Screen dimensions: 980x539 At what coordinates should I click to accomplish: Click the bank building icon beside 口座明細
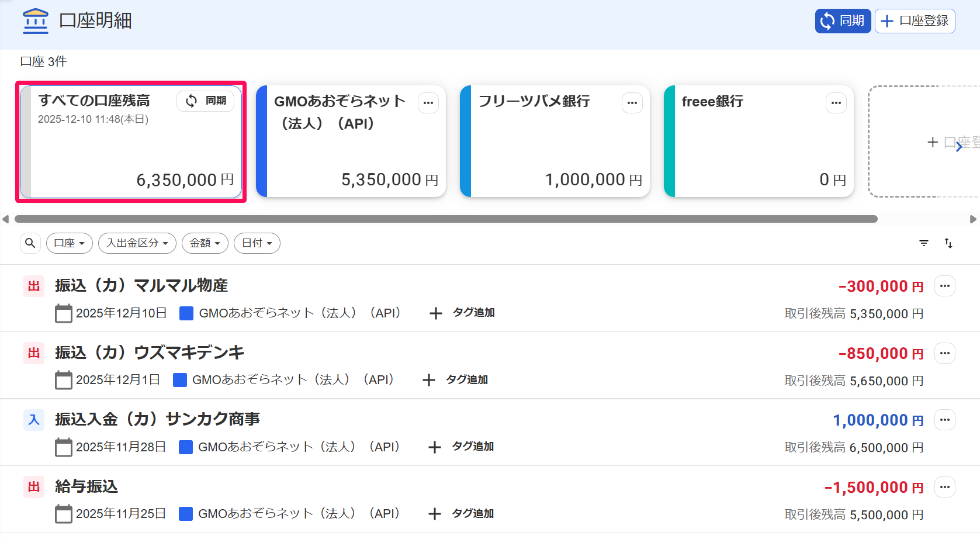36,21
